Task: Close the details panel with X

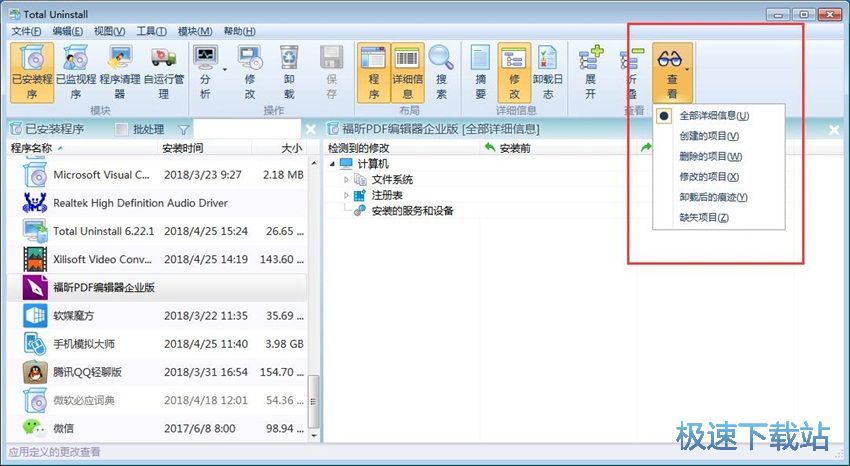Action: (x=834, y=130)
